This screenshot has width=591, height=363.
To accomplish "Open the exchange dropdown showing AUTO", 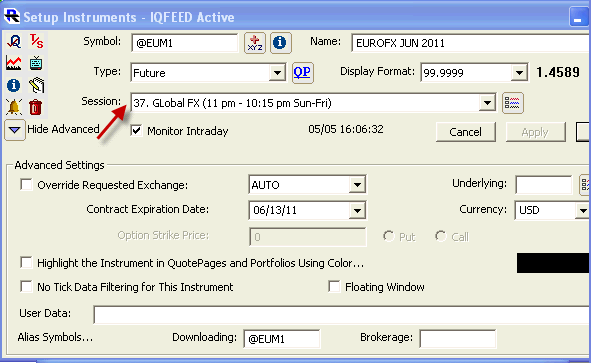I will click(x=357, y=185).
